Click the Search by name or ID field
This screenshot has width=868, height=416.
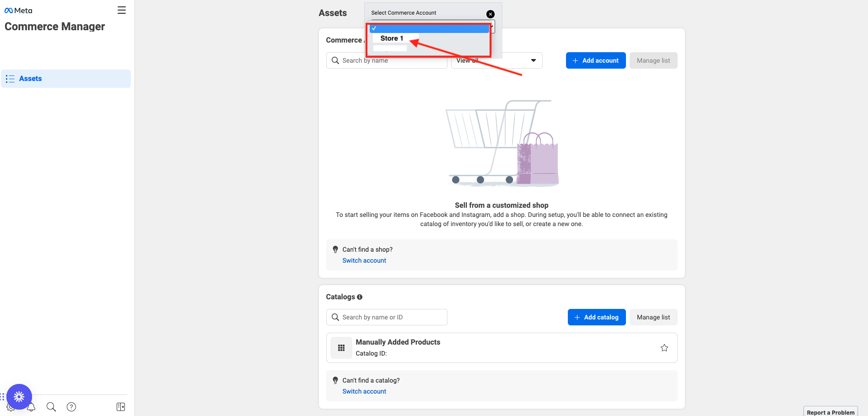coord(387,317)
